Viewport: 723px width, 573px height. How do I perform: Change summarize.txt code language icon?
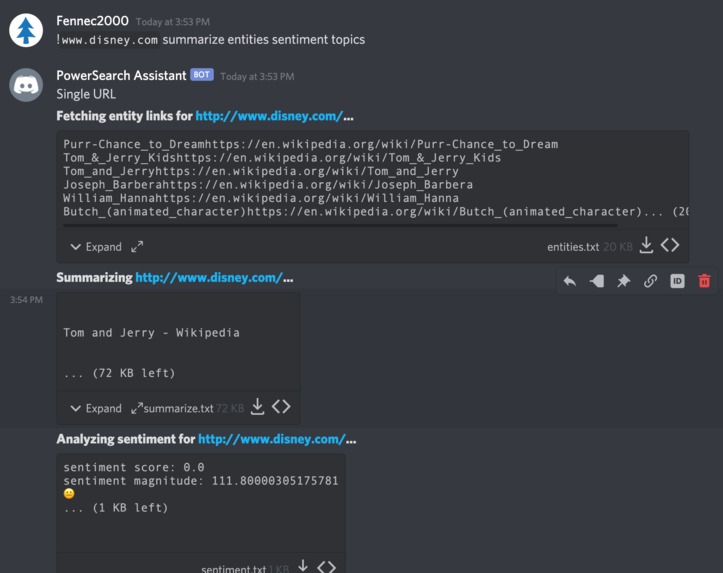[281, 407]
